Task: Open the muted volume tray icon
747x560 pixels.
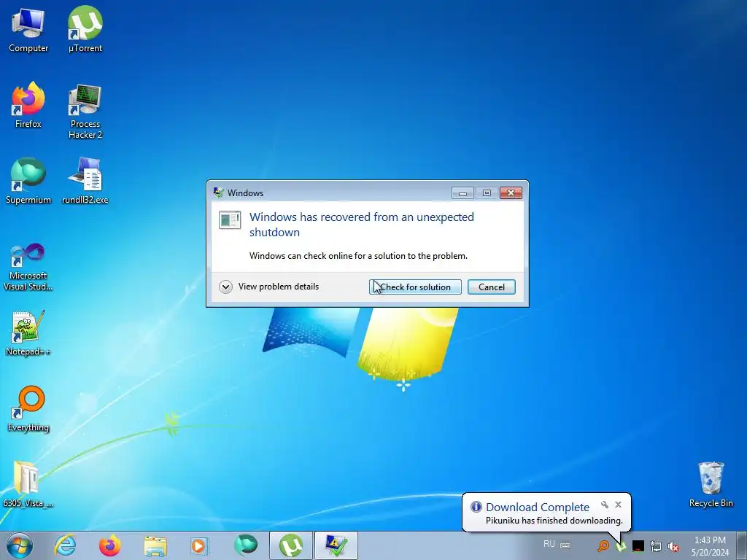Action: click(673, 546)
